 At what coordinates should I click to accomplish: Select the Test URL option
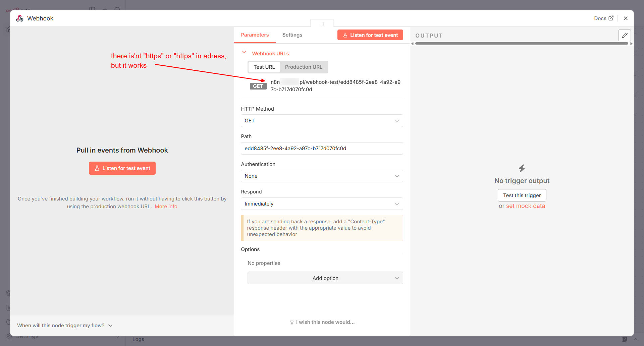(264, 67)
